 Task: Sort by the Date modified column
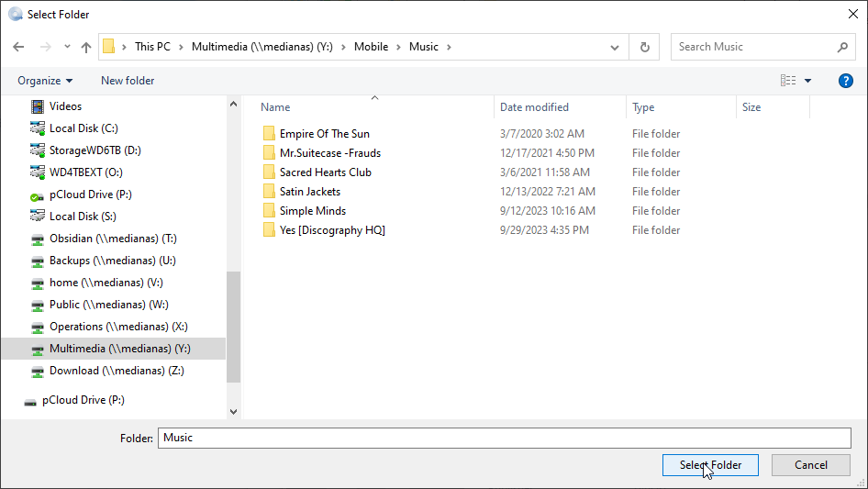pyautogui.click(x=534, y=107)
